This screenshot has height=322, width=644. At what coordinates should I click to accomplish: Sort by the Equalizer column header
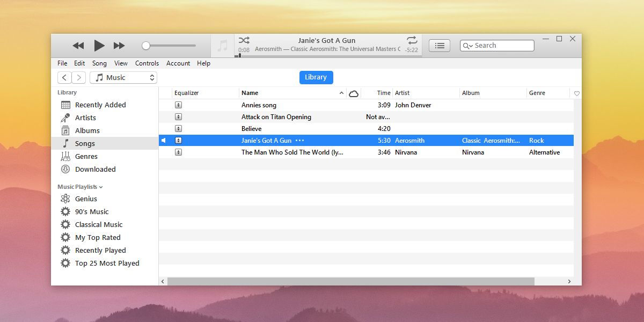pos(206,93)
